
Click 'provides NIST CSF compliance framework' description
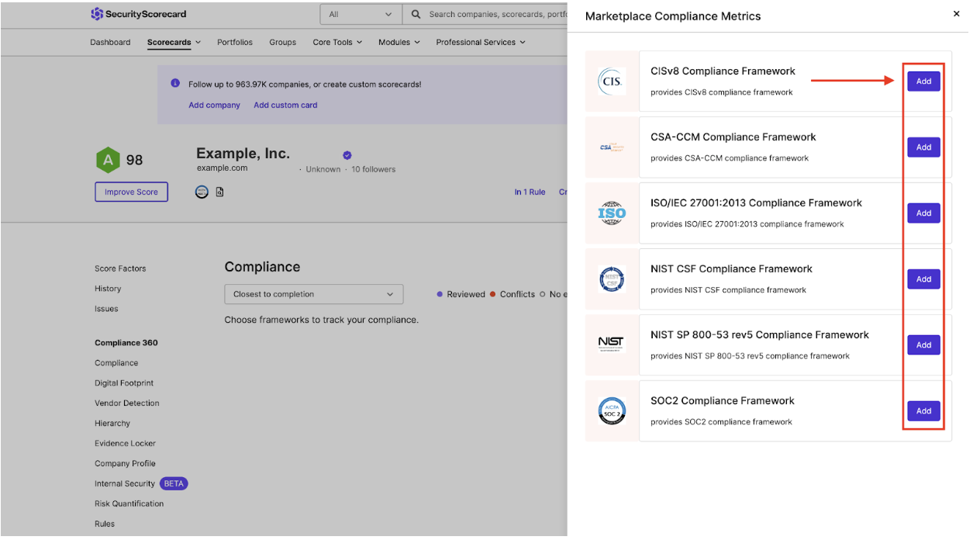click(x=728, y=290)
